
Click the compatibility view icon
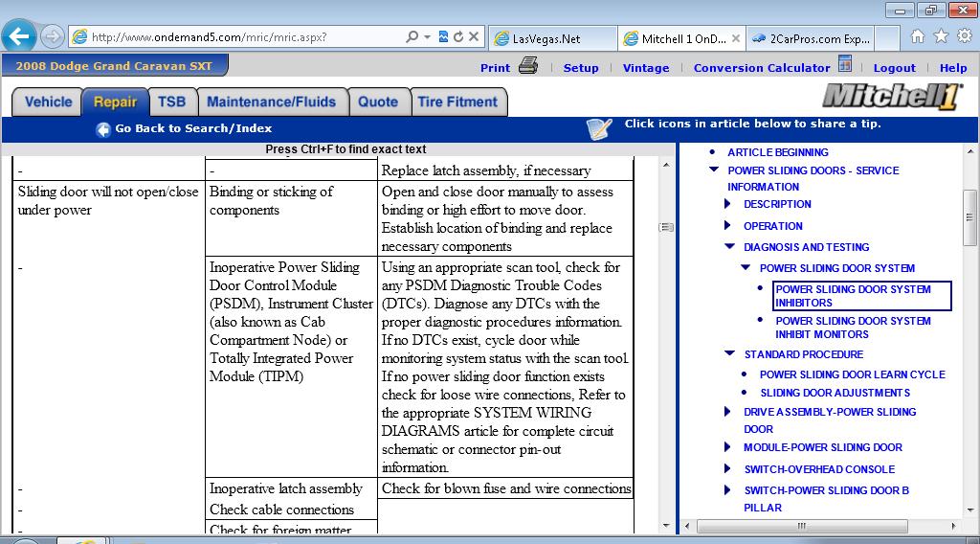(443, 37)
